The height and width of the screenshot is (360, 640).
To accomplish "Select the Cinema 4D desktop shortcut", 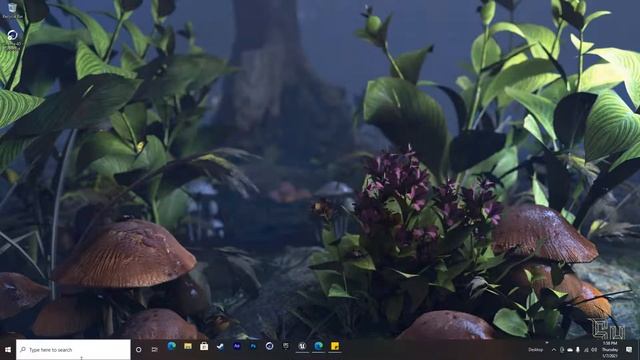I will pyautogui.click(x=12, y=40).
